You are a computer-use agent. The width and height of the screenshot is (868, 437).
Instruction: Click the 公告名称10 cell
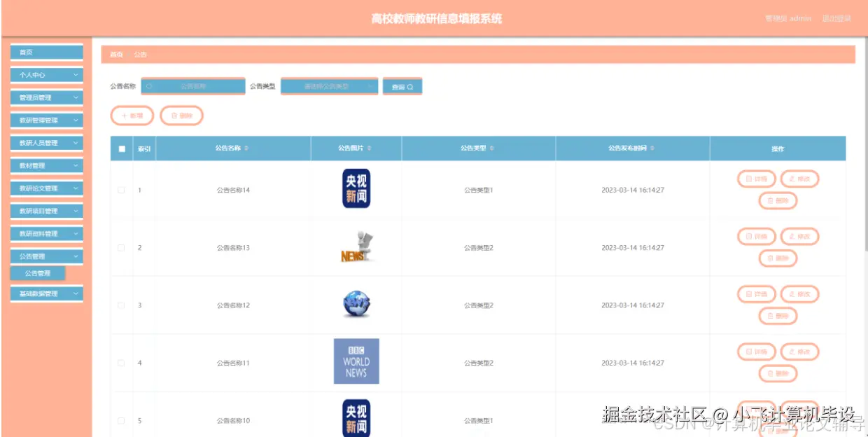coord(233,420)
